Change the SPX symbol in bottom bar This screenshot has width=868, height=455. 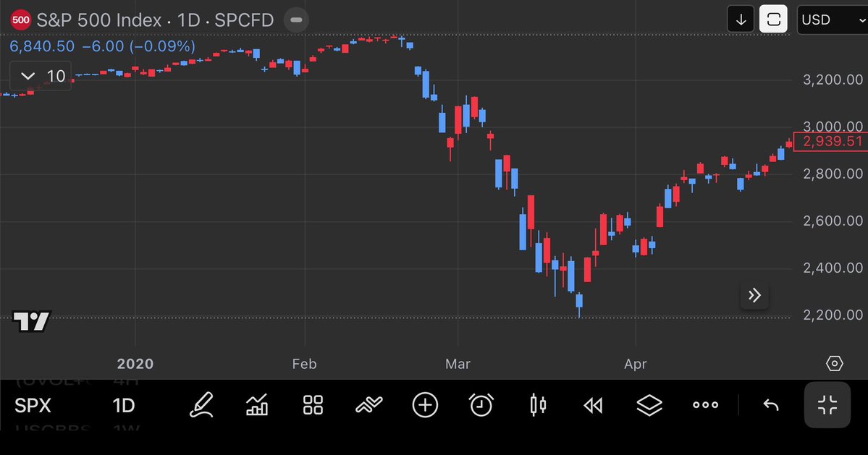(x=33, y=405)
